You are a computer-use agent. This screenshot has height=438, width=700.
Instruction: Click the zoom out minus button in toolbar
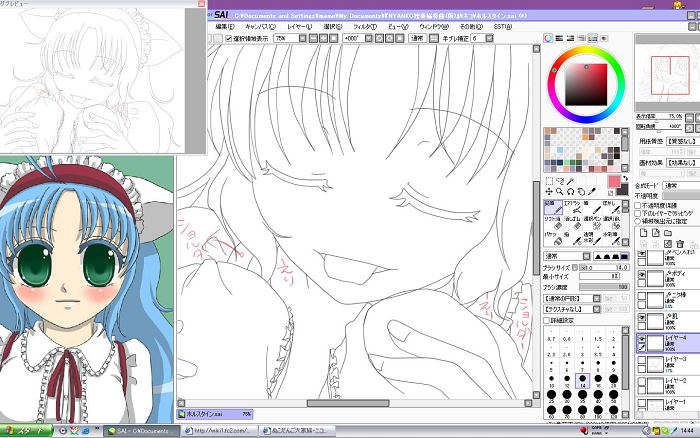[313, 39]
